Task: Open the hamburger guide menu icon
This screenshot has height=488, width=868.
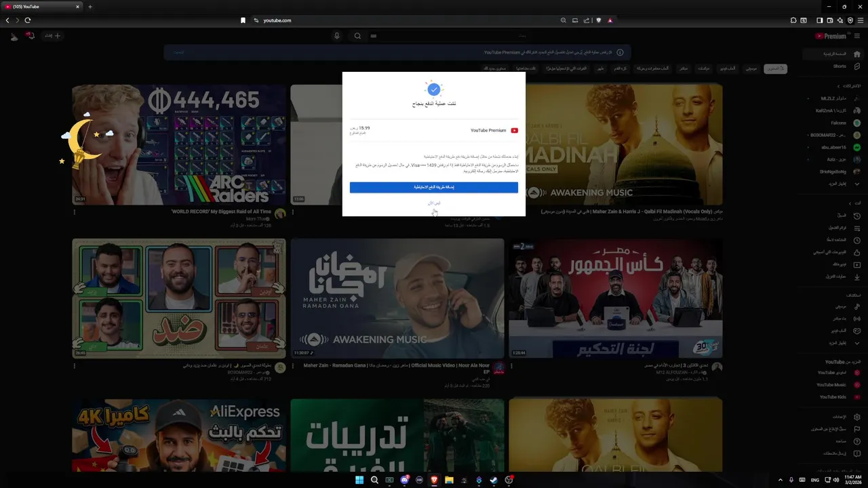Action: [x=857, y=37]
